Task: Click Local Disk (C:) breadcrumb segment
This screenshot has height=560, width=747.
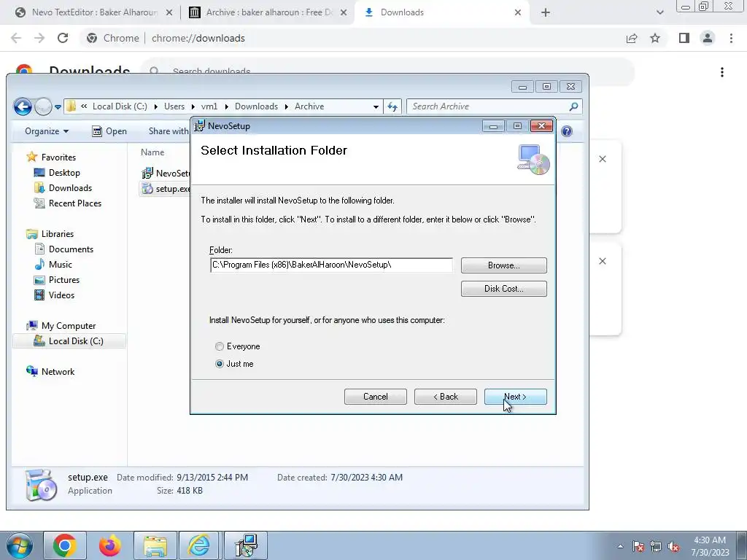Action: [120, 106]
